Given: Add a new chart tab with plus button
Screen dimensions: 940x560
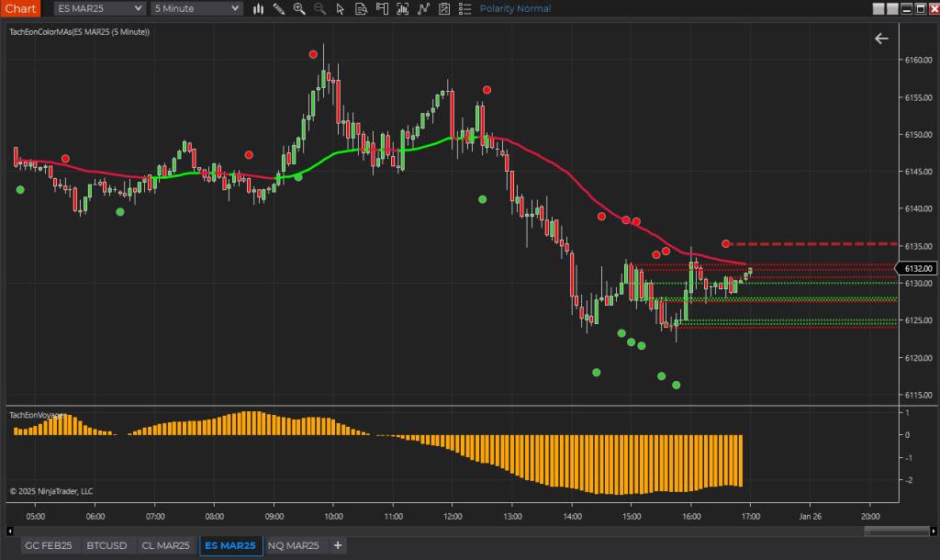Looking at the screenshot, I should [x=337, y=545].
